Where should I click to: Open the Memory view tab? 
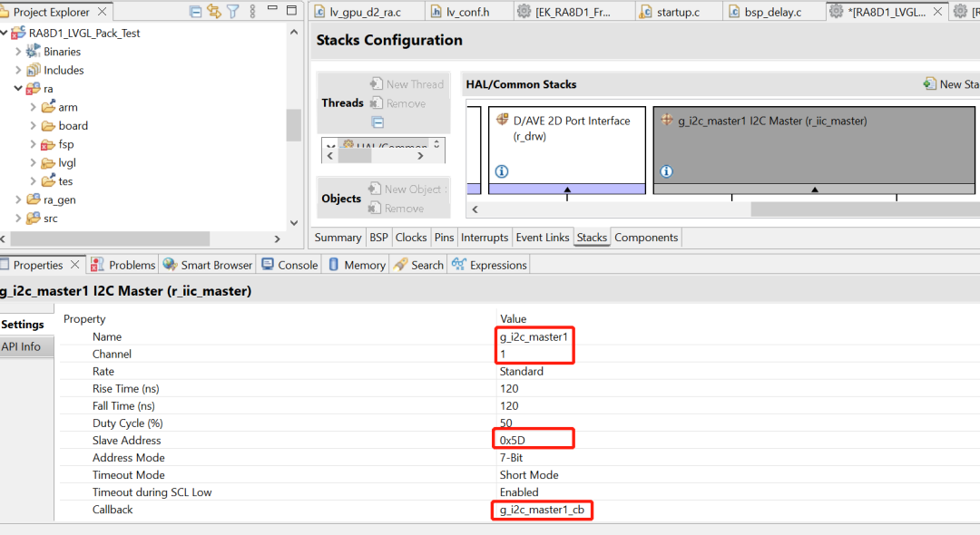pos(357,265)
